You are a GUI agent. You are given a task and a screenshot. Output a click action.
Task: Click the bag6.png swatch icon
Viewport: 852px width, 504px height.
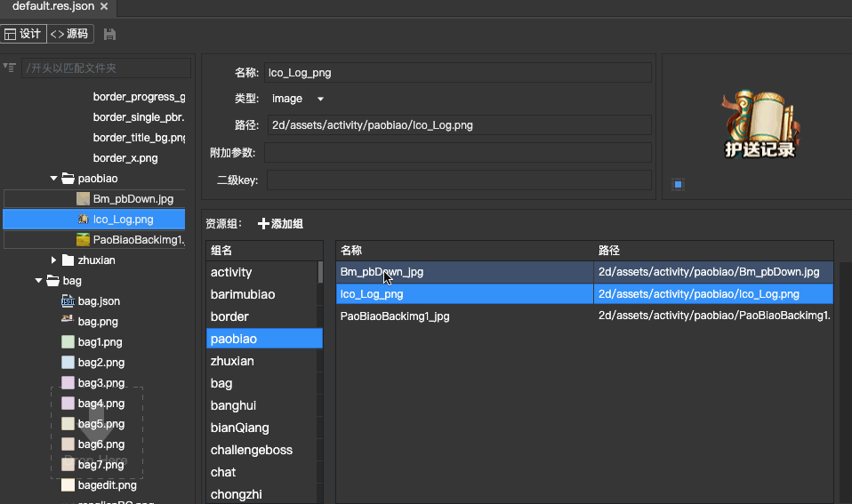pos(68,444)
